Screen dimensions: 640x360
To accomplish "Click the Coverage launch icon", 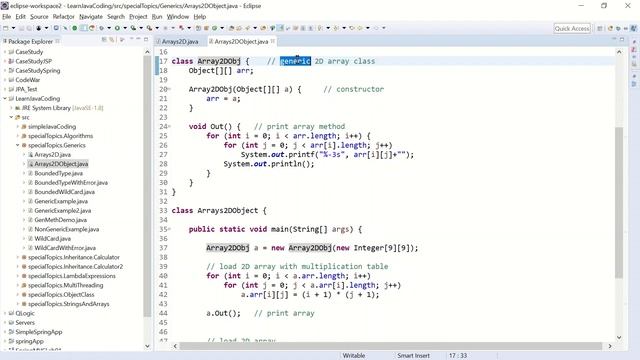I will [x=133, y=28].
